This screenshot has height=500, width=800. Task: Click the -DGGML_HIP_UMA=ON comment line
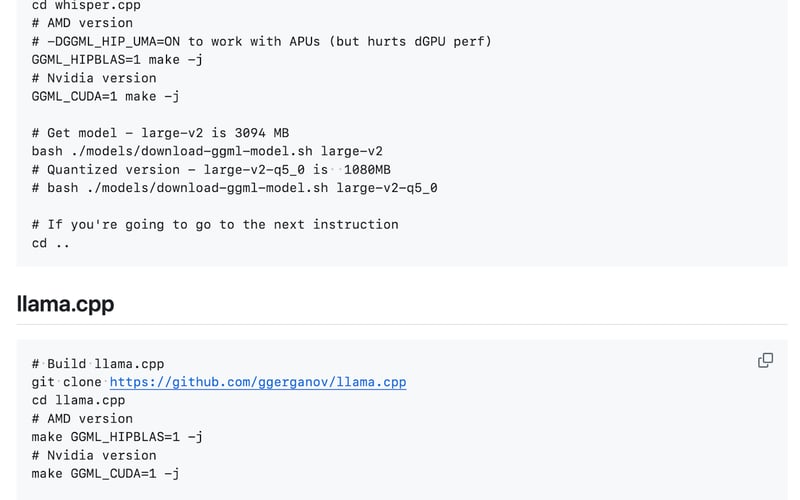coord(261,41)
